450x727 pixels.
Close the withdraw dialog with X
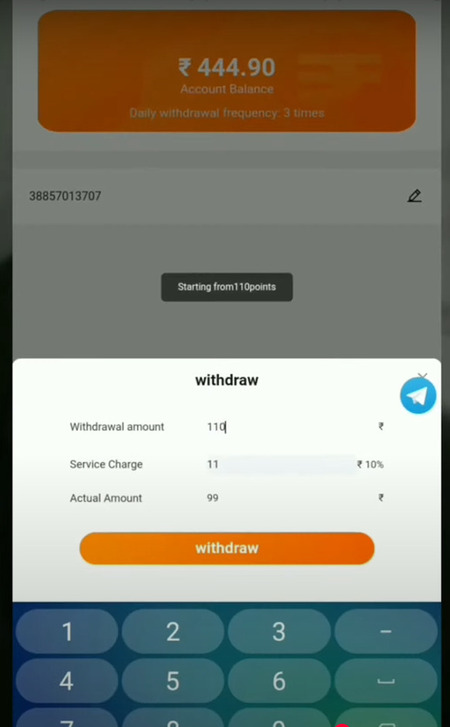tap(422, 375)
